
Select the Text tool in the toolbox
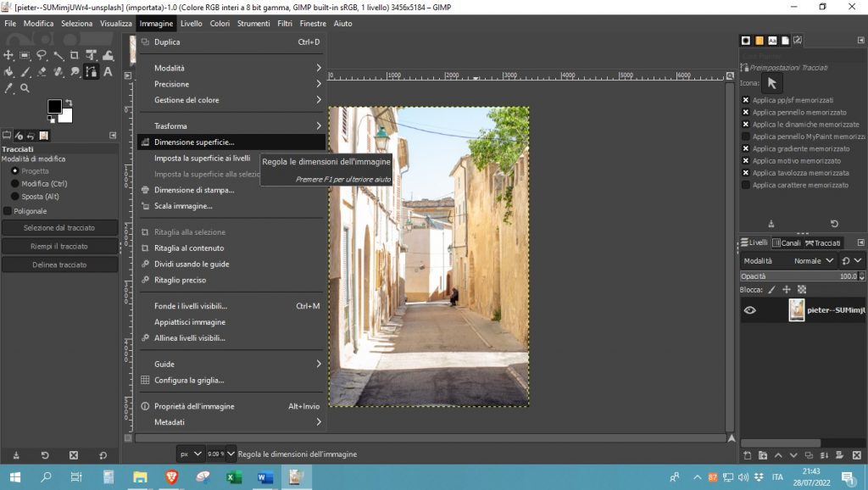coord(108,72)
